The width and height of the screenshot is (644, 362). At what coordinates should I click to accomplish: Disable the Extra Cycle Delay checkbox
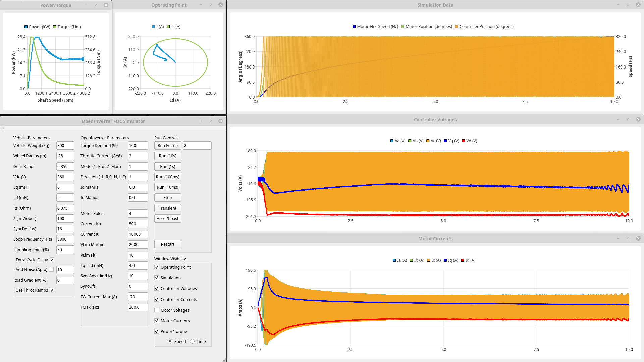(x=52, y=260)
